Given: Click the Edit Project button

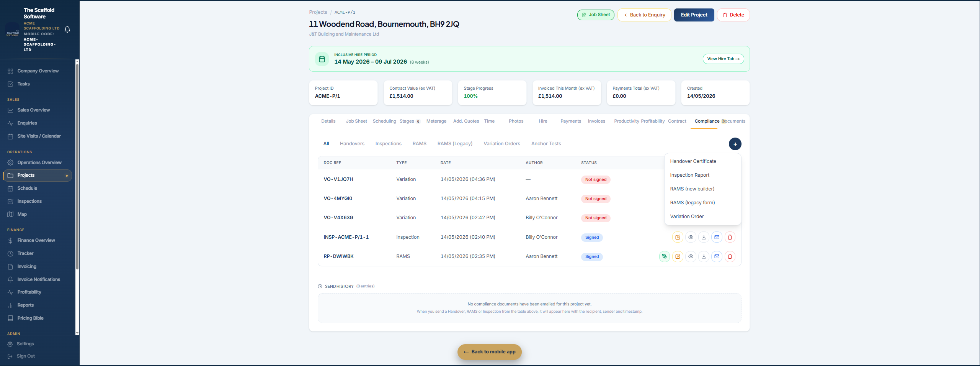Looking at the screenshot, I should 694,15.
